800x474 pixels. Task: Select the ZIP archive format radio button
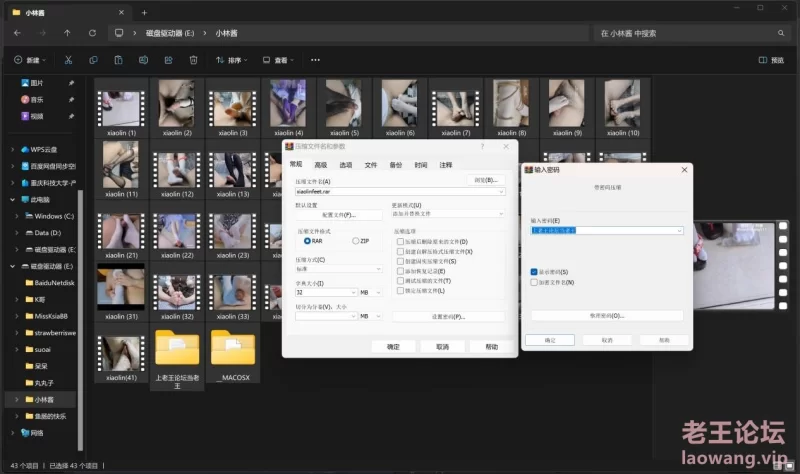(x=355, y=241)
